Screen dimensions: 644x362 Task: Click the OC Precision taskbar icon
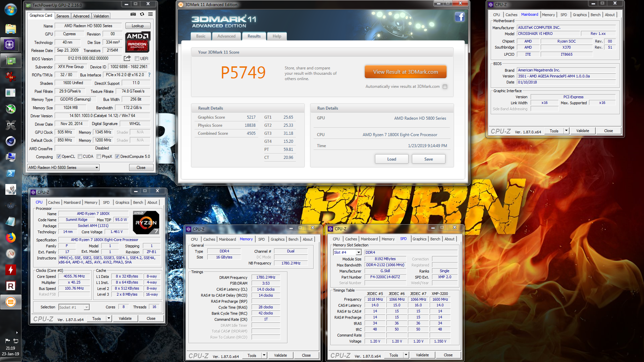(10, 125)
